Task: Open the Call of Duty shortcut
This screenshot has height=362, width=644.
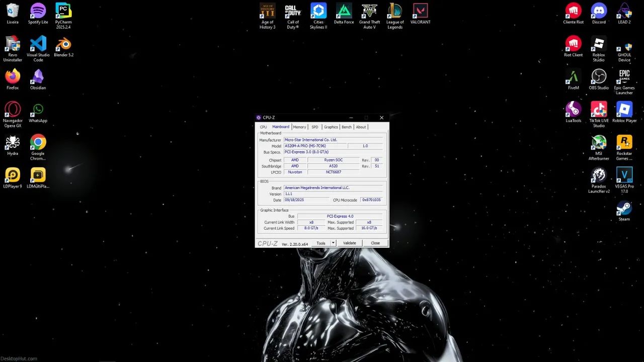Action: click(x=293, y=16)
